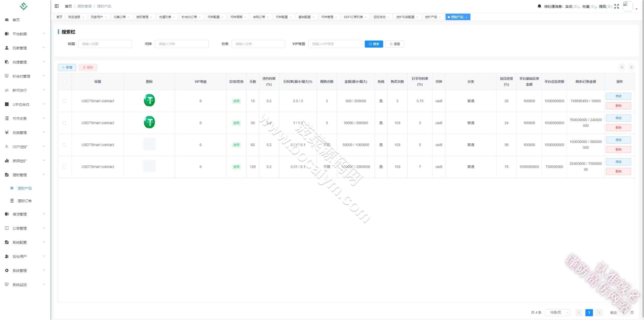This screenshot has width=644, height=320.
Task: Collapse the sidebar with the hamburger icon
Action: pos(57,6)
